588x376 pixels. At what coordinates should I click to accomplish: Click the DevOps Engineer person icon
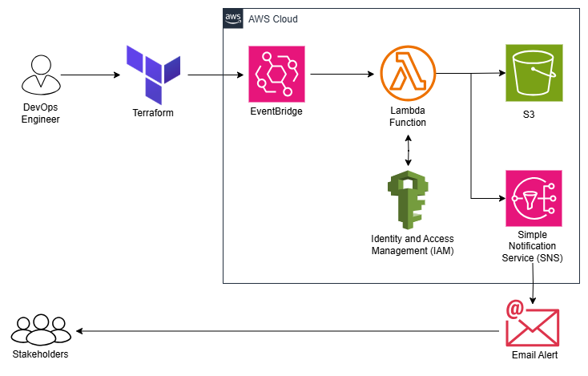pos(41,75)
